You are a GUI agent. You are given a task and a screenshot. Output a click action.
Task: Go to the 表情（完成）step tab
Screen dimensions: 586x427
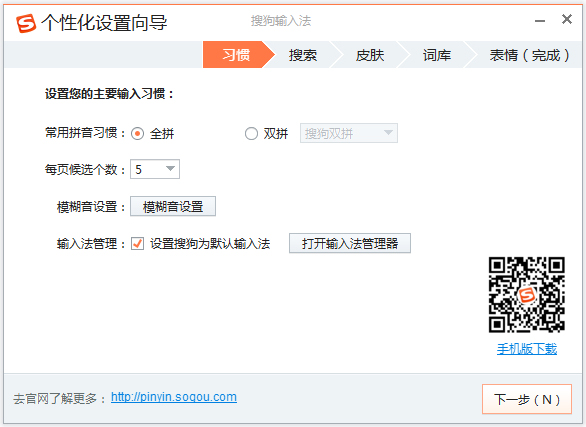click(x=529, y=55)
